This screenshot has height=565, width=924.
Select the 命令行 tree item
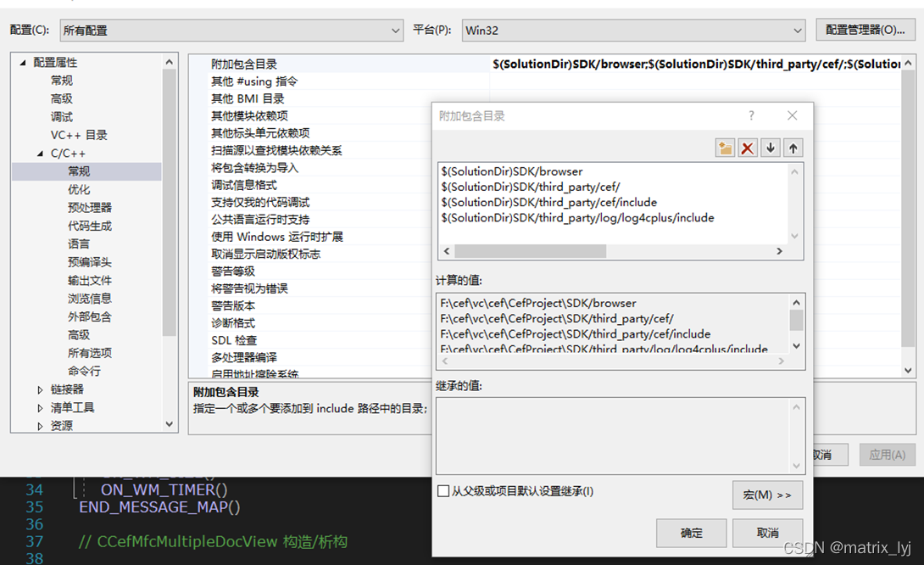pos(84,372)
